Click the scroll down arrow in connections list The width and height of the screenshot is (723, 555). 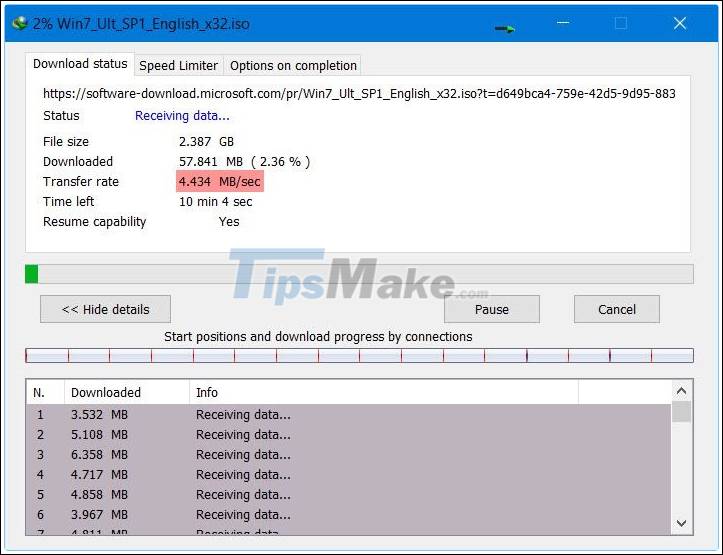[x=681, y=523]
